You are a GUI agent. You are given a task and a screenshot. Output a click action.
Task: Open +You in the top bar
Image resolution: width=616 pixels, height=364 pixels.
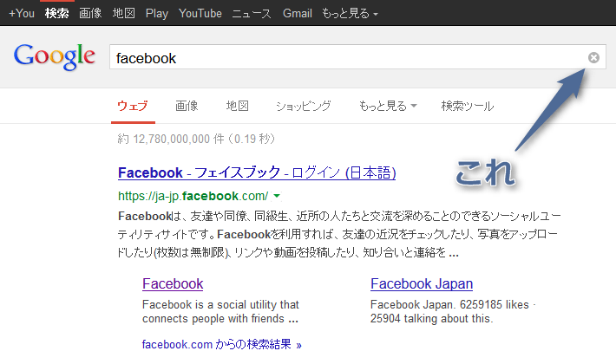pyautogui.click(x=22, y=14)
